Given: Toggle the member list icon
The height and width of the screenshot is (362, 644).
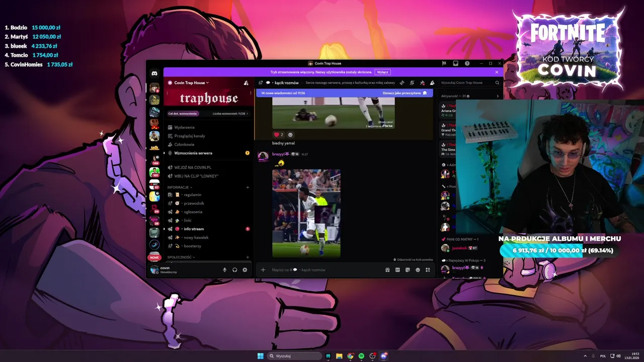Looking at the screenshot, I should pyautogui.click(x=432, y=83).
